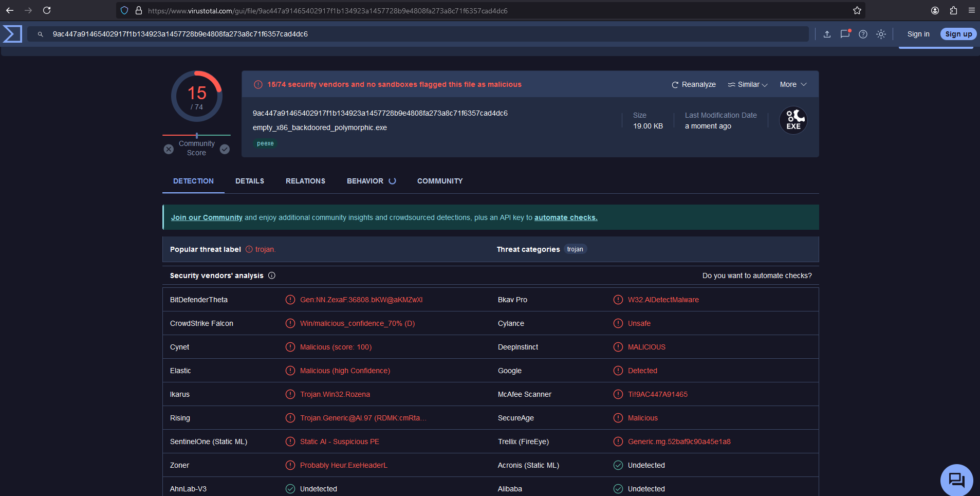Open the browser account profile icon
980x496 pixels.
(x=935, y=10)
